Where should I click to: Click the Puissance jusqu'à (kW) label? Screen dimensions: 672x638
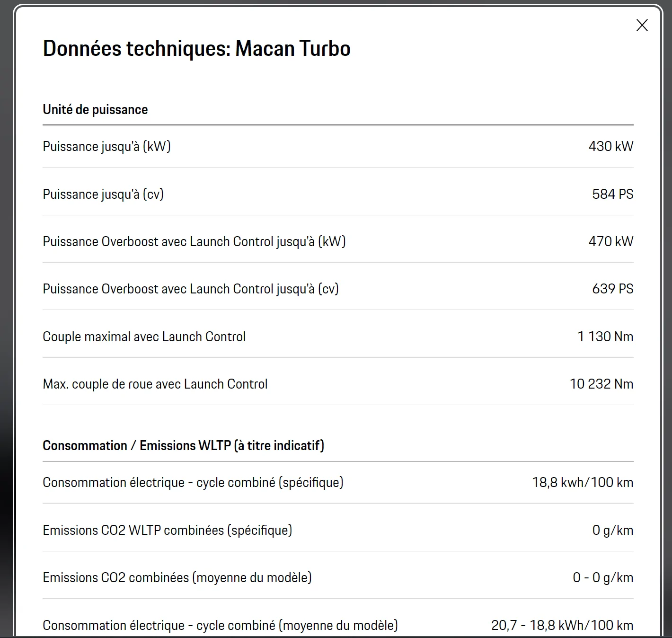coord(106,147)
